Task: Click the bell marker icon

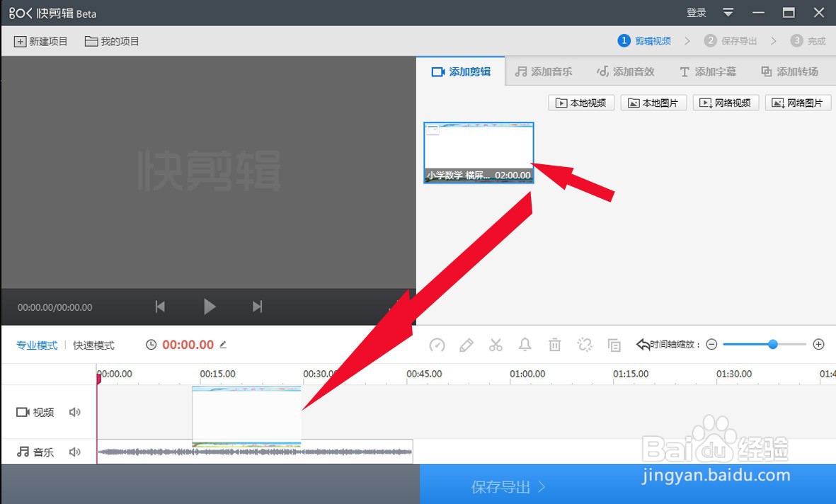Action: click(x=525, y=345)
